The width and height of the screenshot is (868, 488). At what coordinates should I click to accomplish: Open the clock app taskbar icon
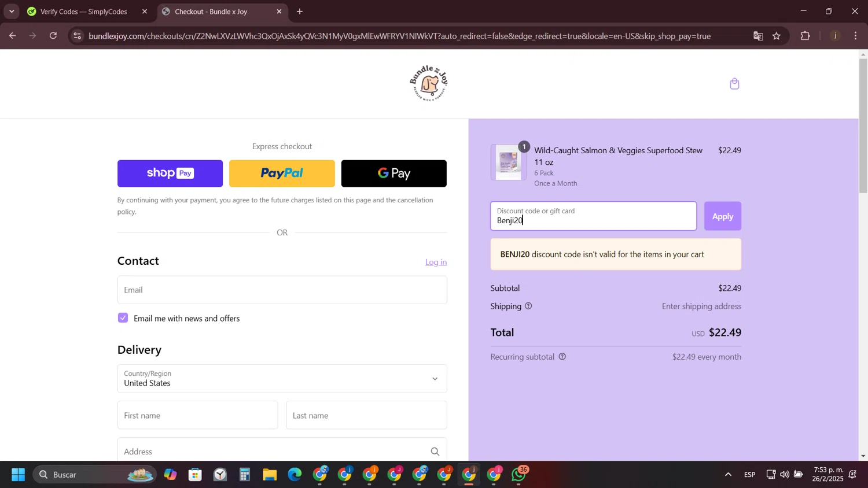coord(220,475)
